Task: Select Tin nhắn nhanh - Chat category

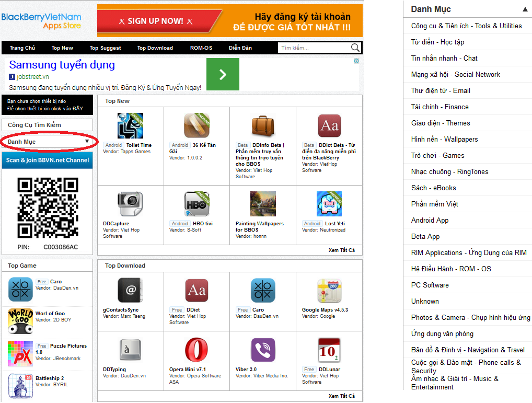Action: (x=468, y=59)
